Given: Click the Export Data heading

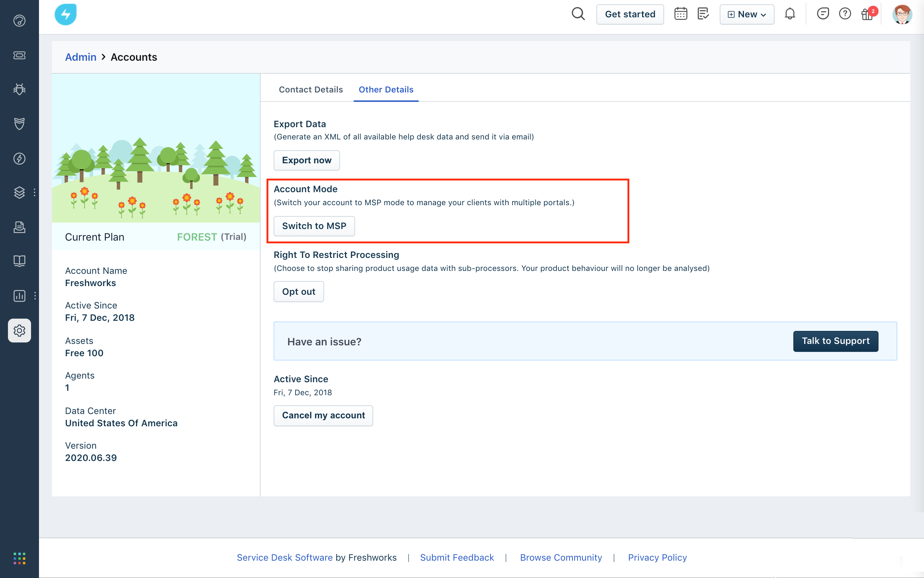Looking at the screenshot, I should [x=300, y=124].
